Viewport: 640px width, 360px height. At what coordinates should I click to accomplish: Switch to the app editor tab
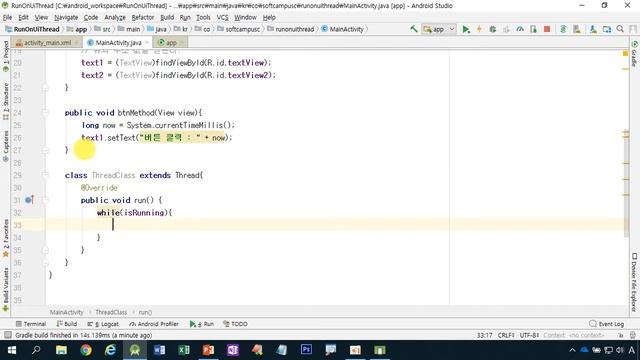tap(171, 42)
